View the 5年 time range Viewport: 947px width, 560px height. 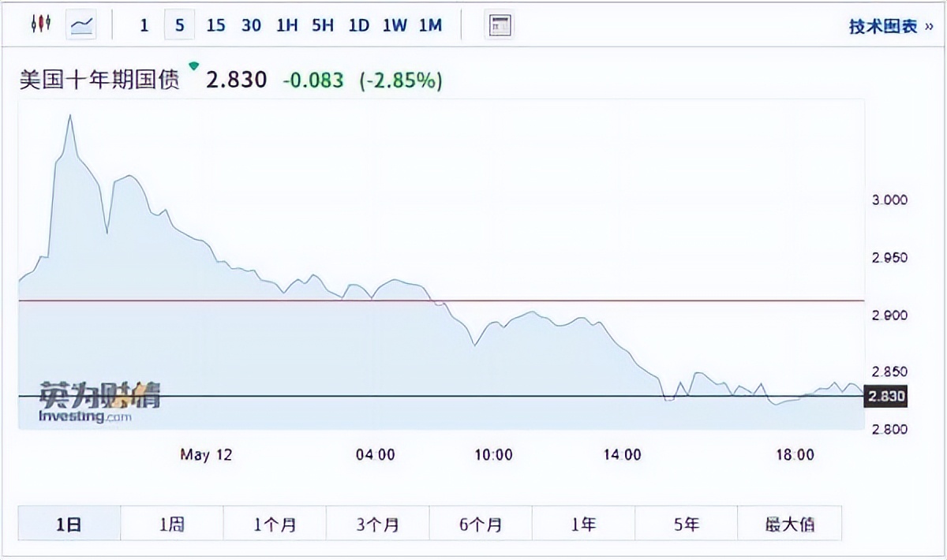click(x=686, y=524)
